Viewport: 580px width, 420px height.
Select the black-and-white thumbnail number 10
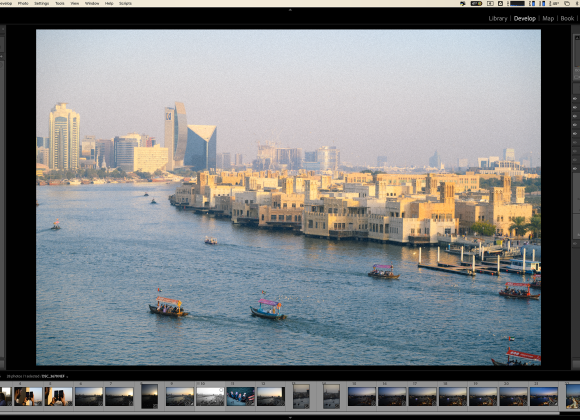[x=210, y=396]
